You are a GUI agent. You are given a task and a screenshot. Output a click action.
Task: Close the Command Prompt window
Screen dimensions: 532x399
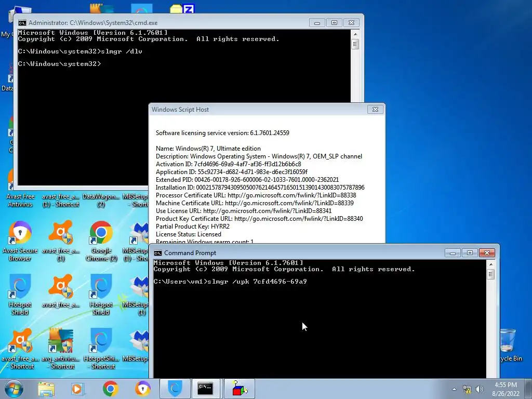[487, 253]
